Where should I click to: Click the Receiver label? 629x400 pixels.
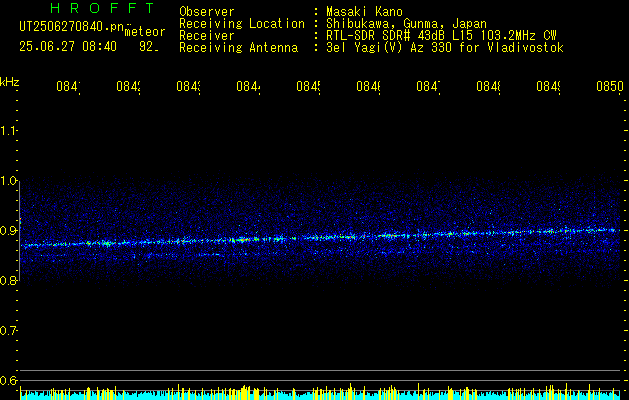[207, 36]
